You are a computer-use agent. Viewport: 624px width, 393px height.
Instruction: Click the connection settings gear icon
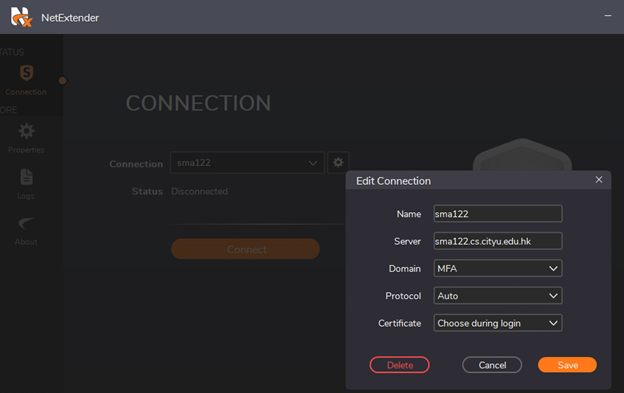click(x=338, y=162)
